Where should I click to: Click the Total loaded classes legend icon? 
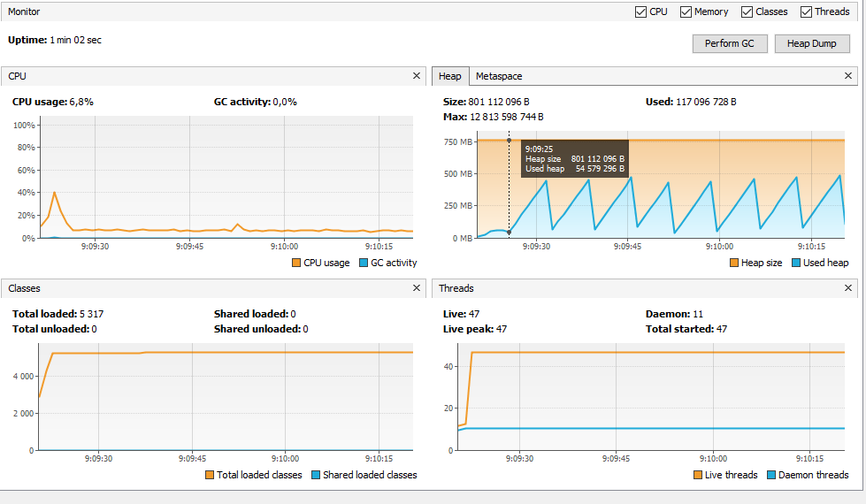point(210,475)
